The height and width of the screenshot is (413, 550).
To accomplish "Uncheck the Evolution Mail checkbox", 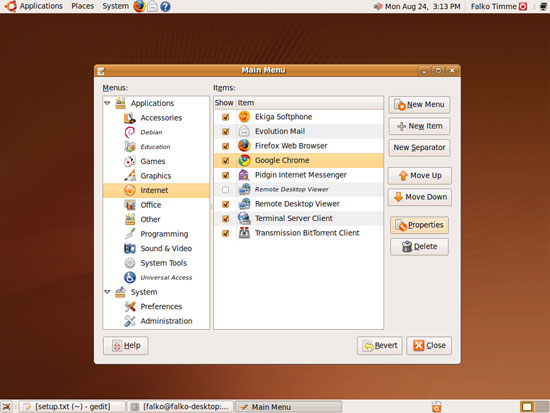I will click(x=226, y=132).
